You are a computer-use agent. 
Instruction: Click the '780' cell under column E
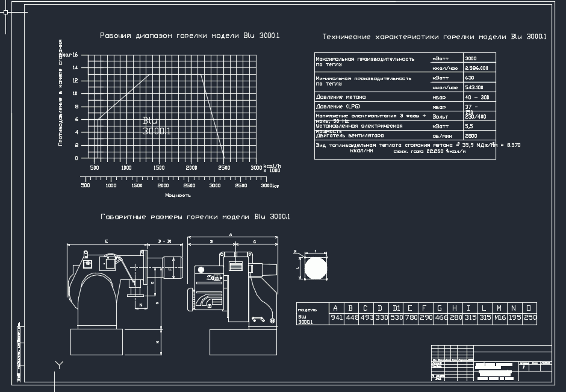pyautogui.click(x=411, y=318)
